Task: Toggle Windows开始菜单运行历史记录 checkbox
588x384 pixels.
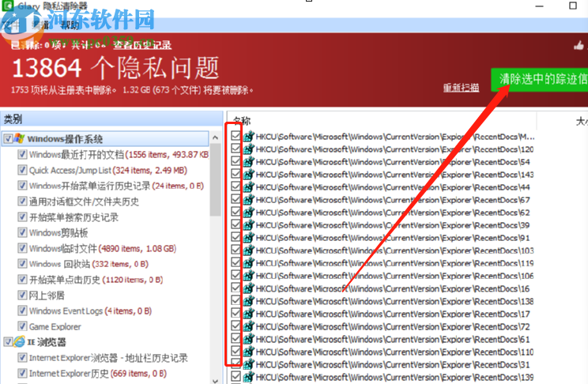Action: coord(22,186)
